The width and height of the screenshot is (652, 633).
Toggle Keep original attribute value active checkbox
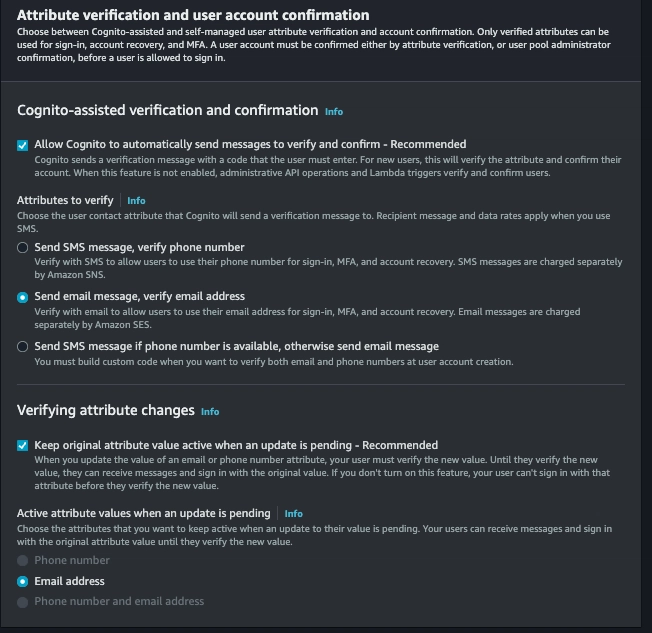22,445
